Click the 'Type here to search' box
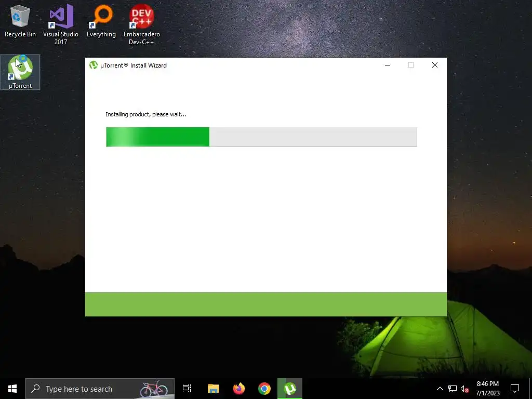532x399 pixels. [x=100, y=389]
